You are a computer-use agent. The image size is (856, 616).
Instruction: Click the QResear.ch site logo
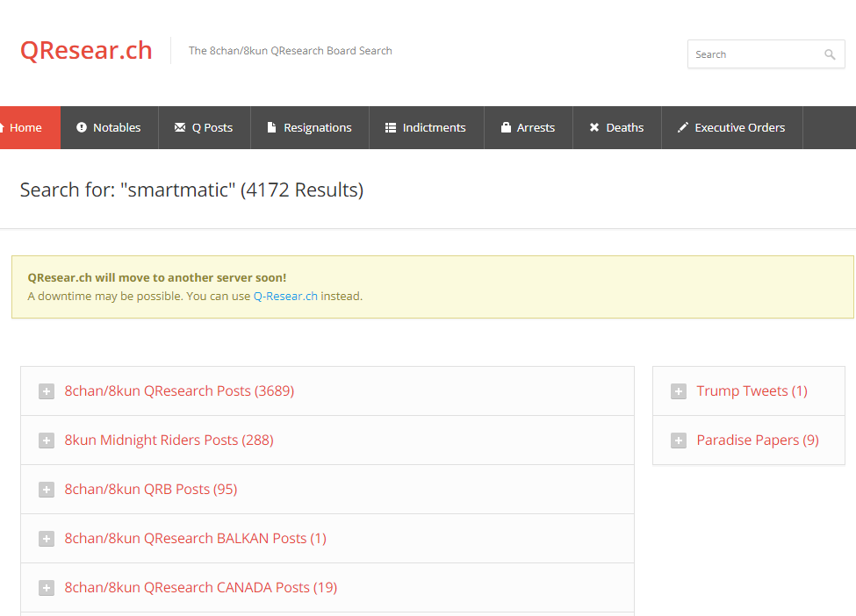pyautogui.click(x=86, y=50)
